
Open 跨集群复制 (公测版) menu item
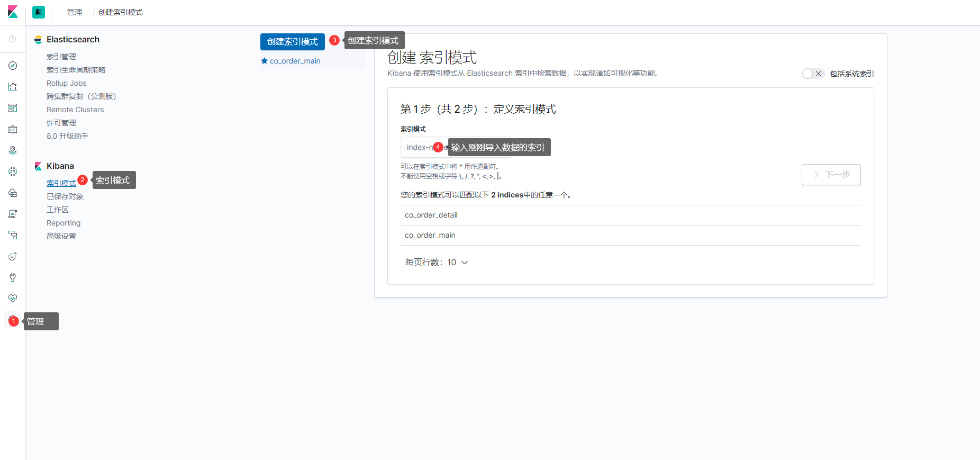[x=81, y=96]
